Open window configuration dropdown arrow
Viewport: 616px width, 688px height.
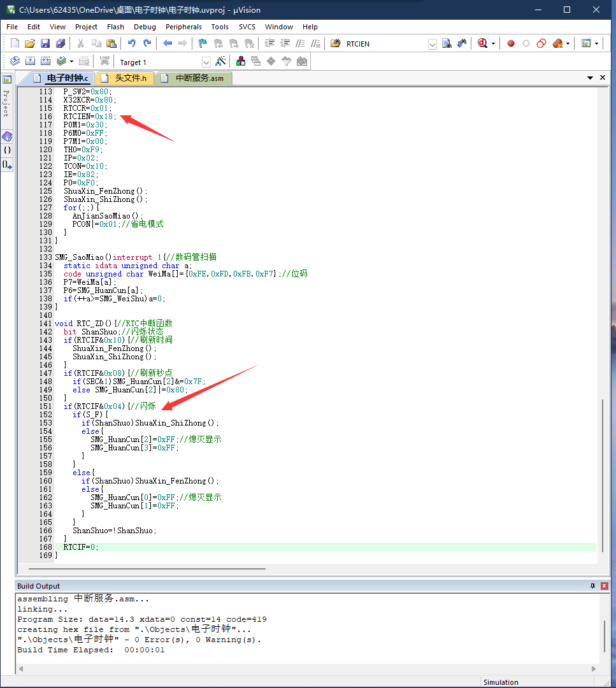[596, 44]
